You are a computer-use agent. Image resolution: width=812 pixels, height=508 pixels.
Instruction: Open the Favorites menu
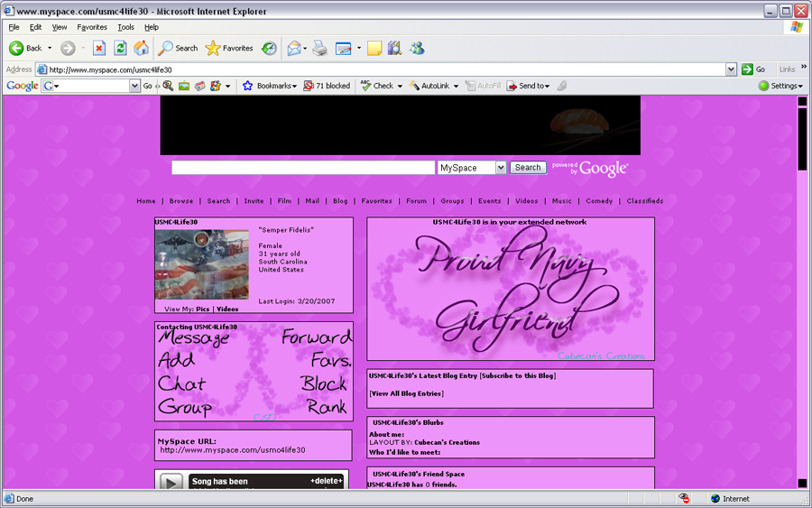(92, 27)
